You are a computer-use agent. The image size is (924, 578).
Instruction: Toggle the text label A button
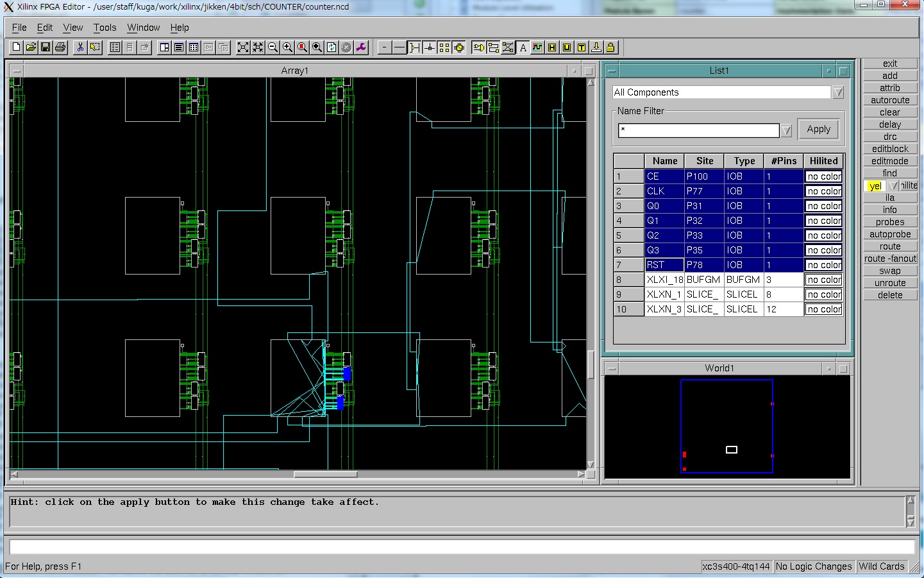coord(523,47)
